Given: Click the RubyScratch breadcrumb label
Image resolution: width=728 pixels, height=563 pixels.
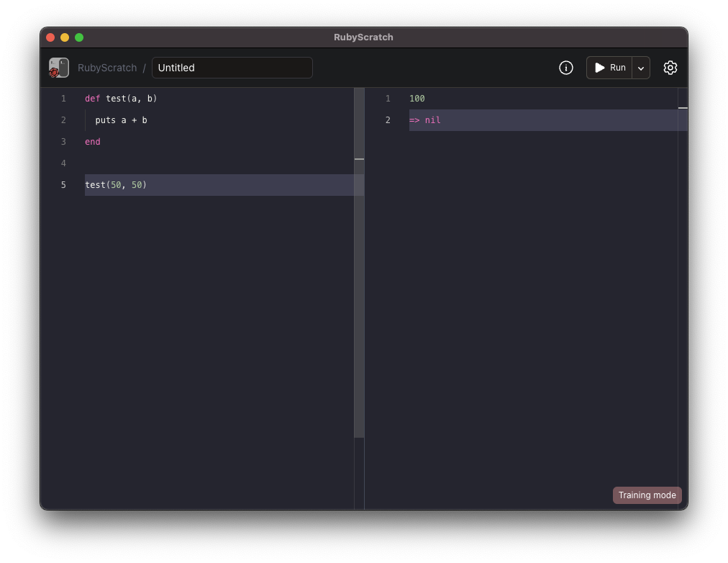Looking at the screenshot, I should [x=107, y=68].
